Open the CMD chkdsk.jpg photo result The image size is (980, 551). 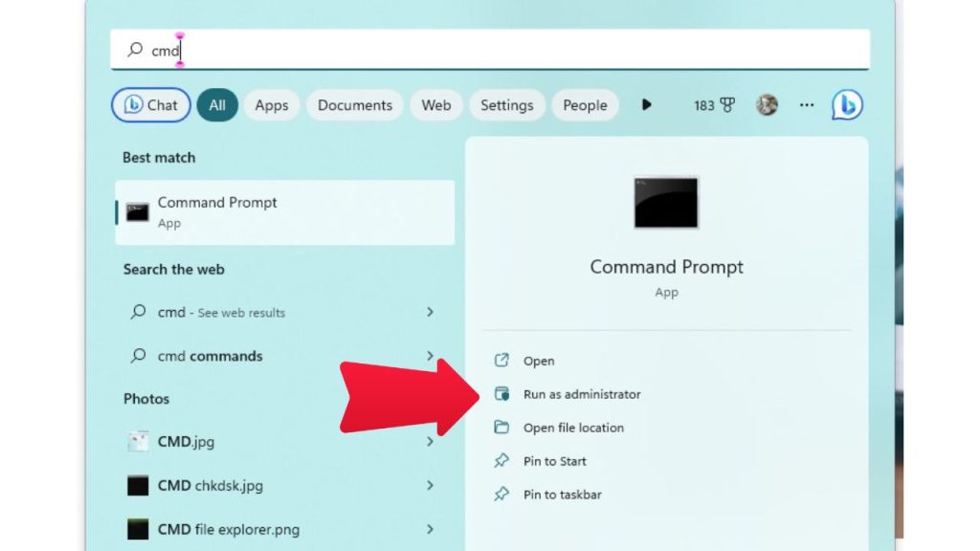285,485
